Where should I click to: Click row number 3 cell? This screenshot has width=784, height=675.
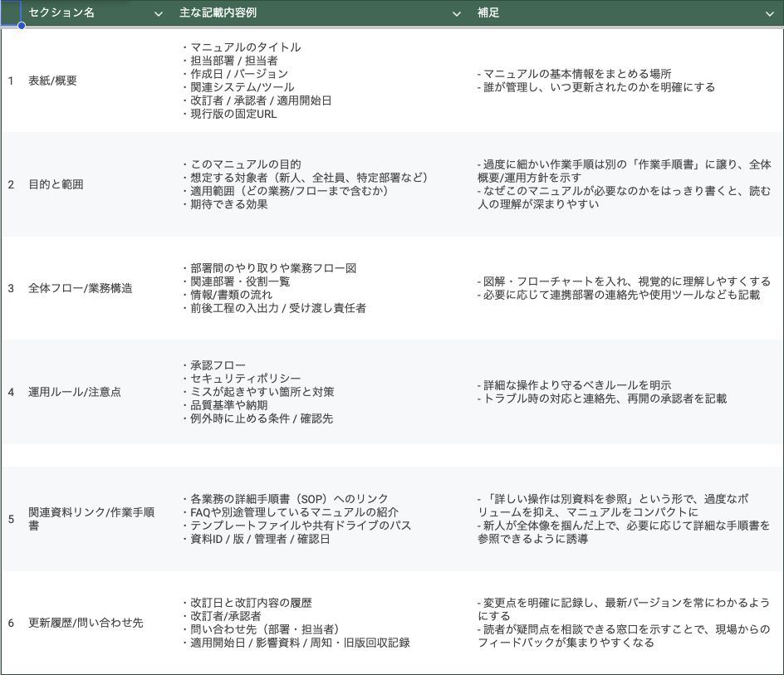(11, 288)
